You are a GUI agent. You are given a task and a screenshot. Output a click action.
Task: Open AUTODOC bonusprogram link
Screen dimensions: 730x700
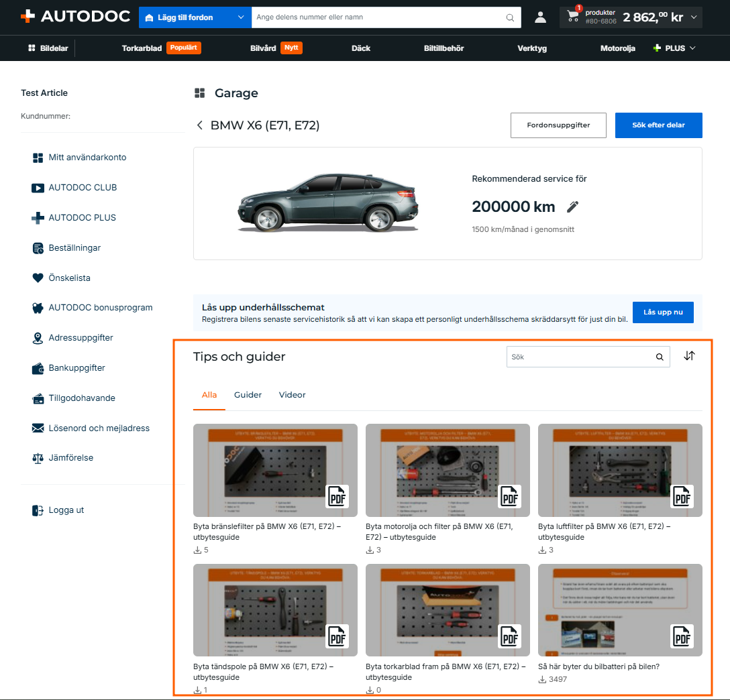point(101,308)
